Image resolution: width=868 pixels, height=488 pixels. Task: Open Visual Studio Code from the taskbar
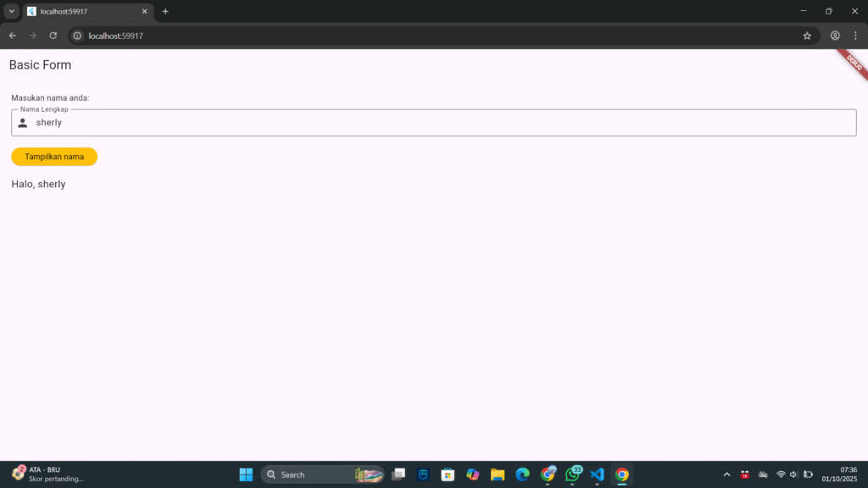click(x=597, y=474)
